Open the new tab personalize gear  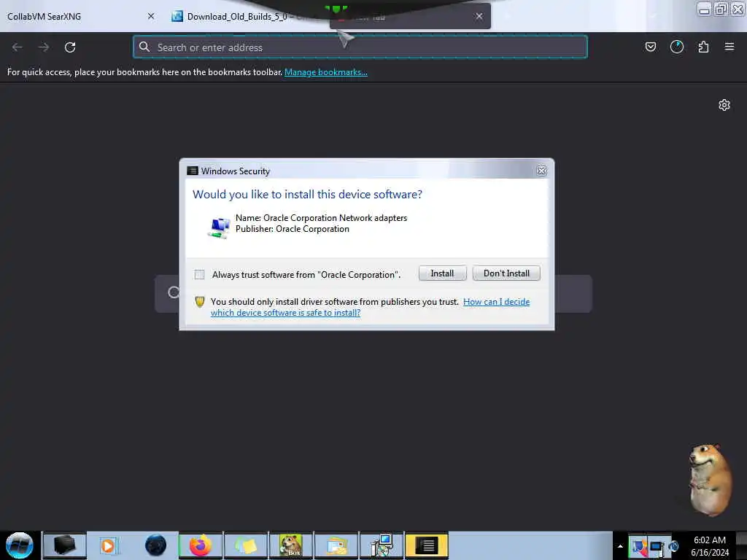click(x=724, y=105)
